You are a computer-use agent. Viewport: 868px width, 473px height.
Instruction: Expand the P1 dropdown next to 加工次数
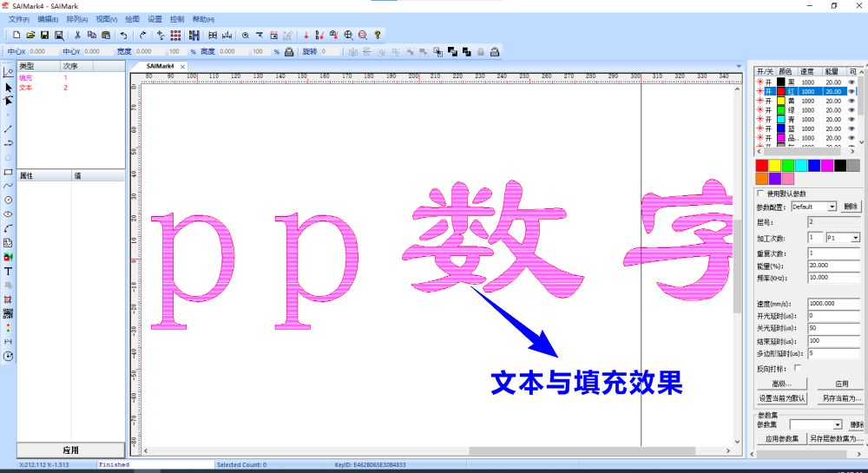(855, 238)
